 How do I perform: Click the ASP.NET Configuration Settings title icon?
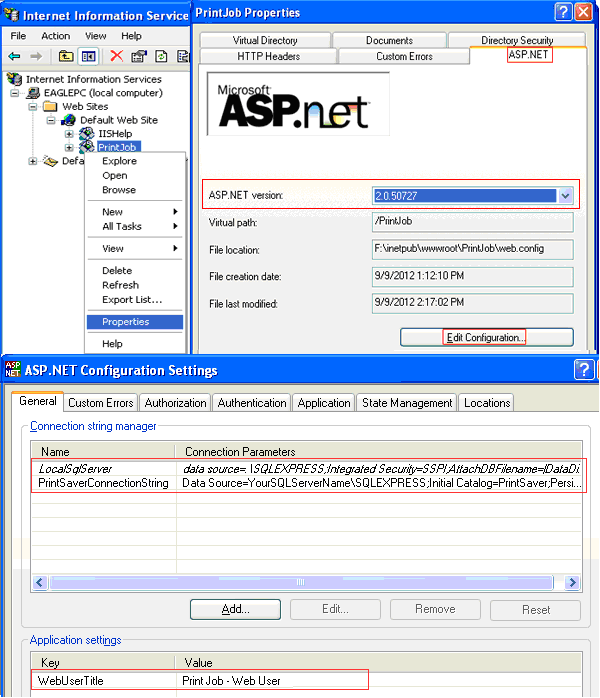point(12,369)
